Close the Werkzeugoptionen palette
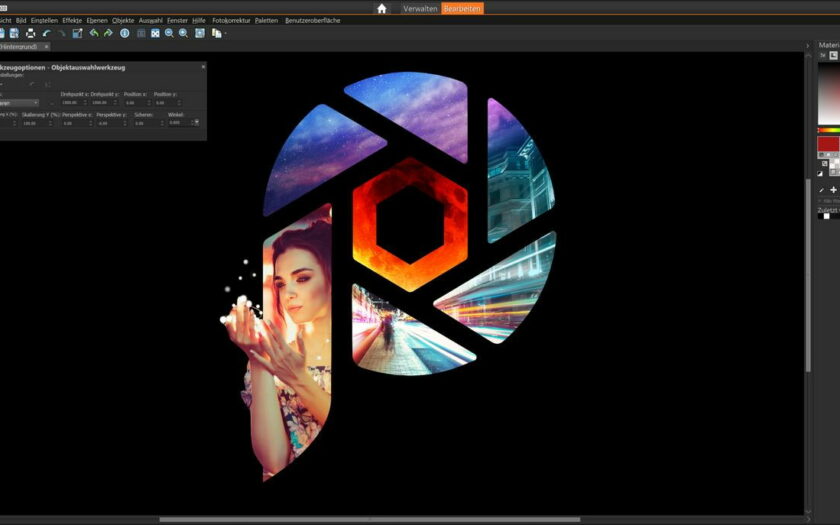 click(203, 67)
